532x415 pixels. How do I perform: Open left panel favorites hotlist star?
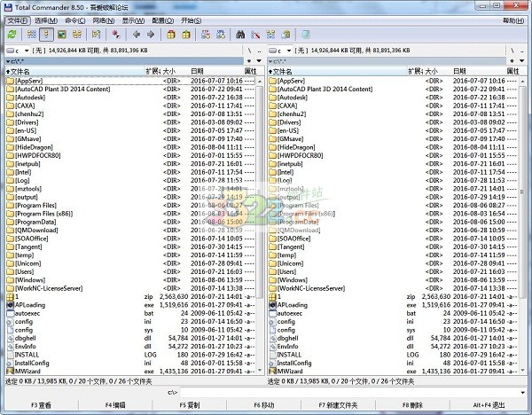(249, 61)
